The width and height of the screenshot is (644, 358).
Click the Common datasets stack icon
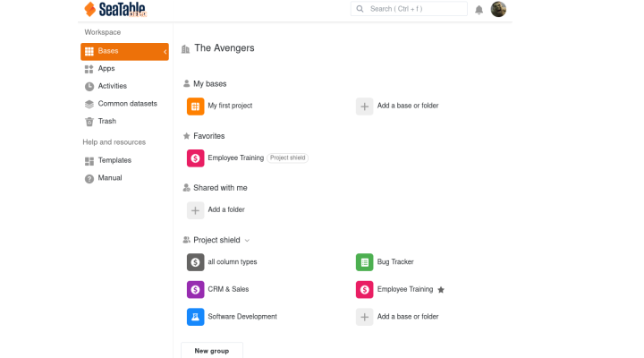[89, 104]
